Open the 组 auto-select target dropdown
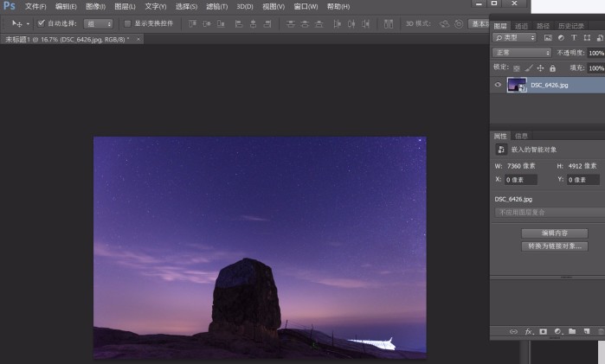The height and width of the screenshot is (364, 605). click(x=98, y=24)
